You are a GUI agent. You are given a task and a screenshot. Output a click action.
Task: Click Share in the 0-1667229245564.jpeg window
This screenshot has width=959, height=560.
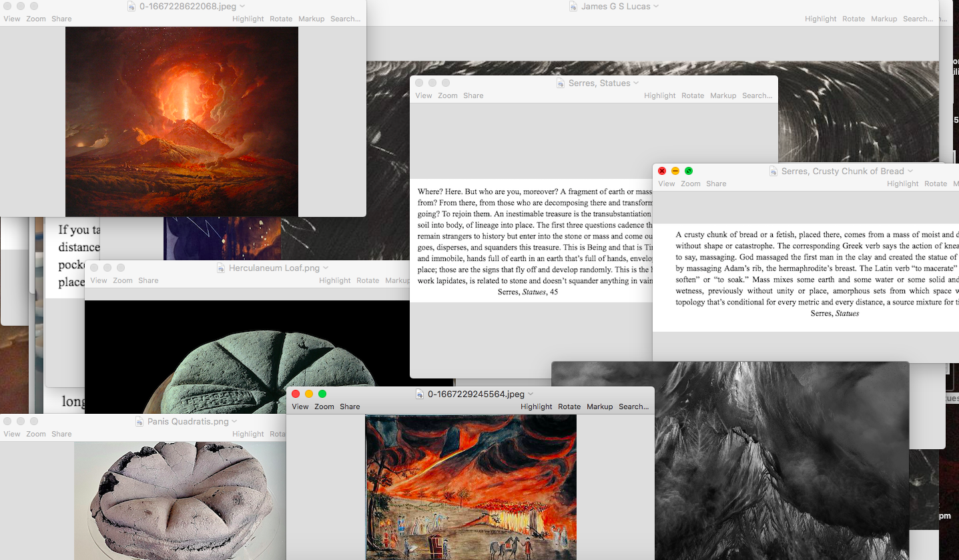(x=350, y=406)
